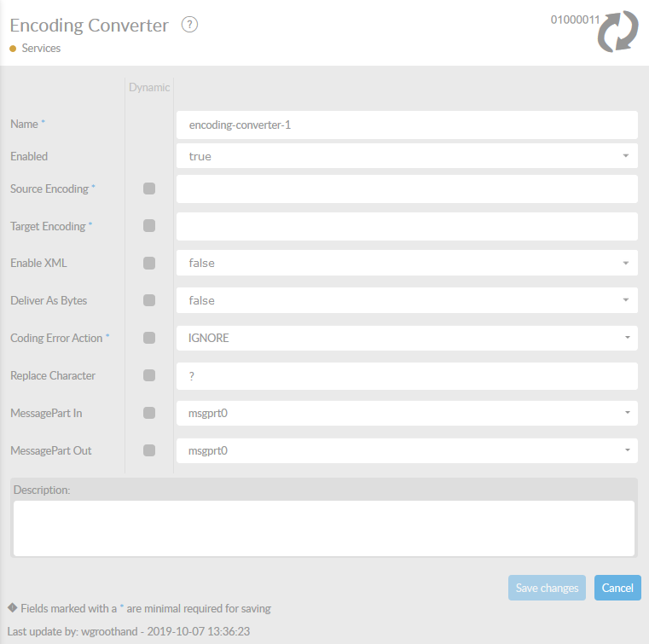Image resolution: width=649 pixels, height=644 pixels.
Task: Toggle Dynamic checkbox for Target Encoding
Action: pos(149,226)
